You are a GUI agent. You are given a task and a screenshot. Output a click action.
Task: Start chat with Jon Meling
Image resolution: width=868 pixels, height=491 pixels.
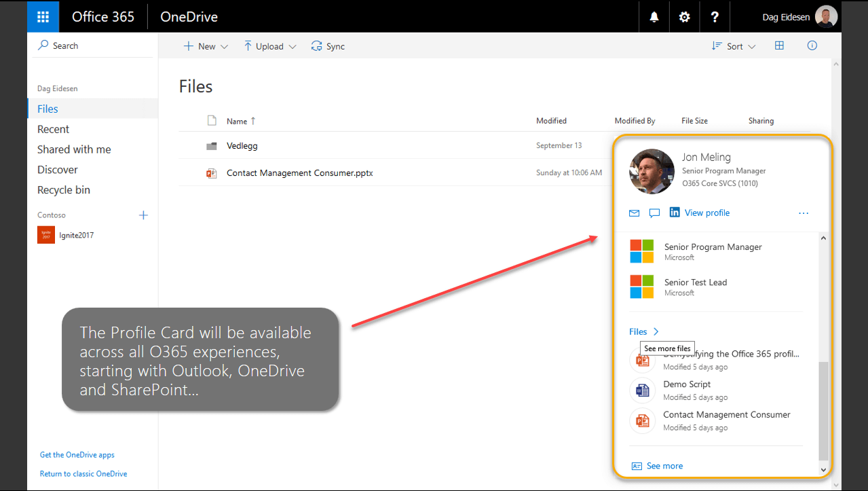click(x=654, y=213)
